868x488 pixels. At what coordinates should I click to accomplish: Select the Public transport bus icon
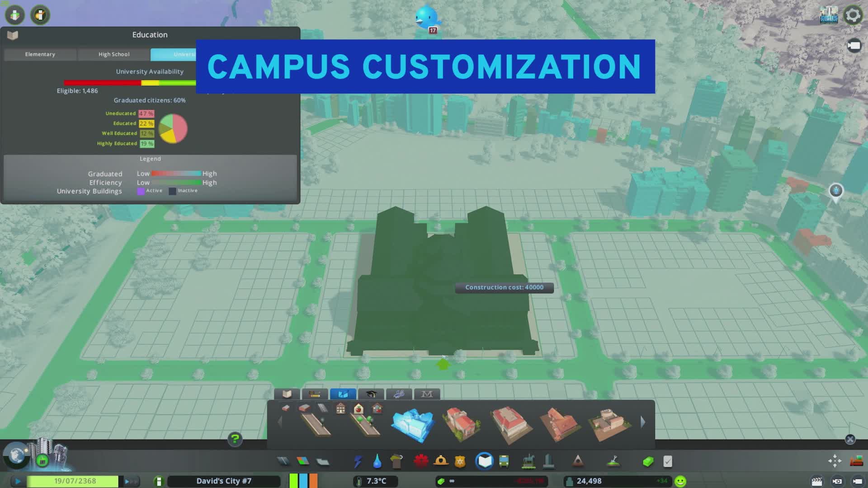(504, 461)
